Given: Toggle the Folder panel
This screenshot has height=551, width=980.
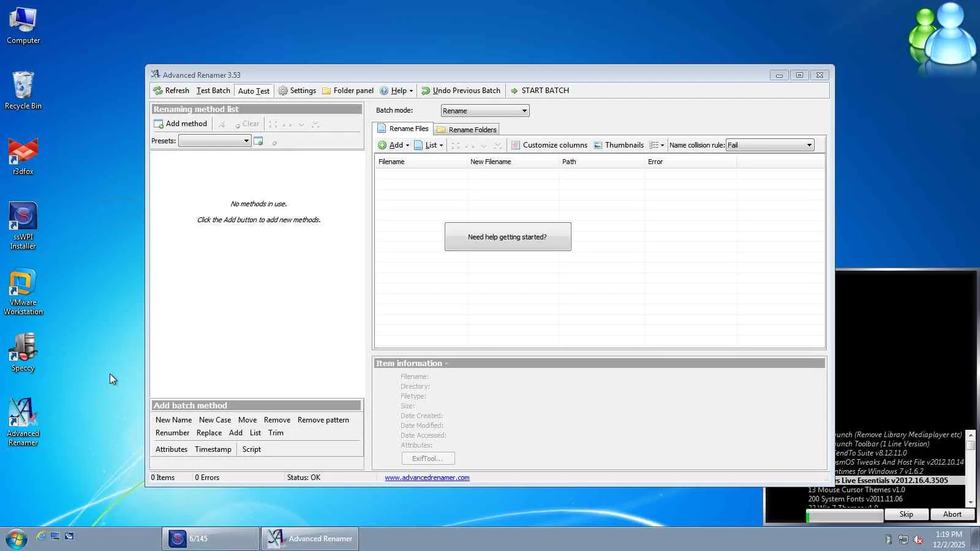Looking at the screenshot, I should click(x=348, y=91).
